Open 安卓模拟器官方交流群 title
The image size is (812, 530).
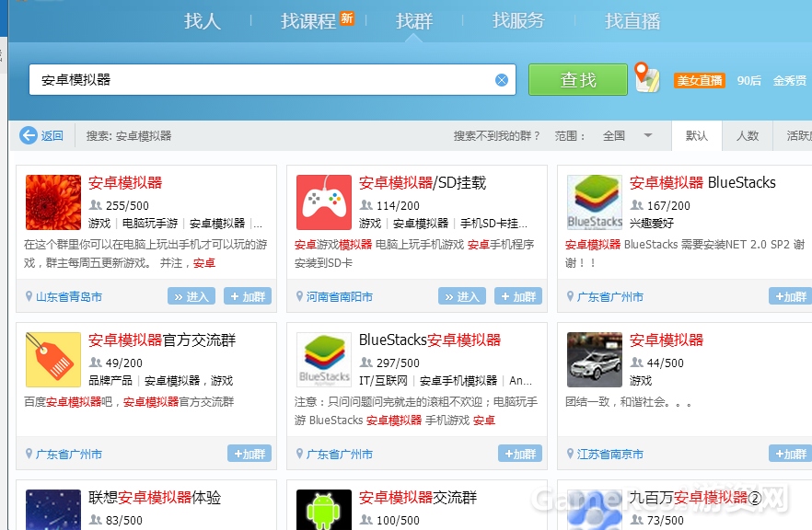click(162, 340)
